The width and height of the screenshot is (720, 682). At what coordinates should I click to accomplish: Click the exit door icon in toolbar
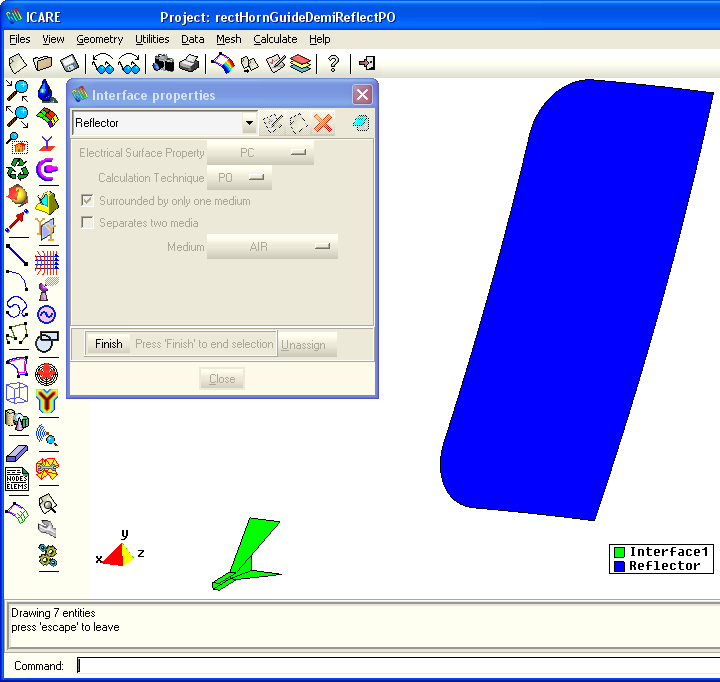pyautogui.click(x=367, y=63)
